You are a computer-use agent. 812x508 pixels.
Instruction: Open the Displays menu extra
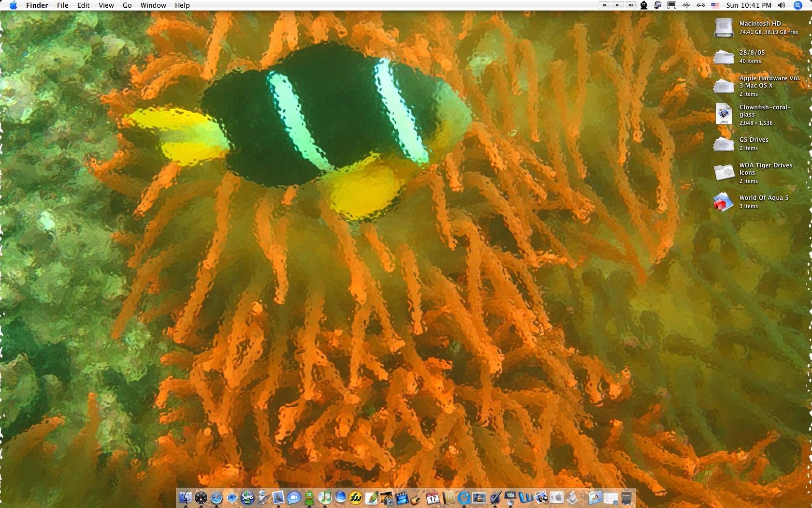point(671,5)
